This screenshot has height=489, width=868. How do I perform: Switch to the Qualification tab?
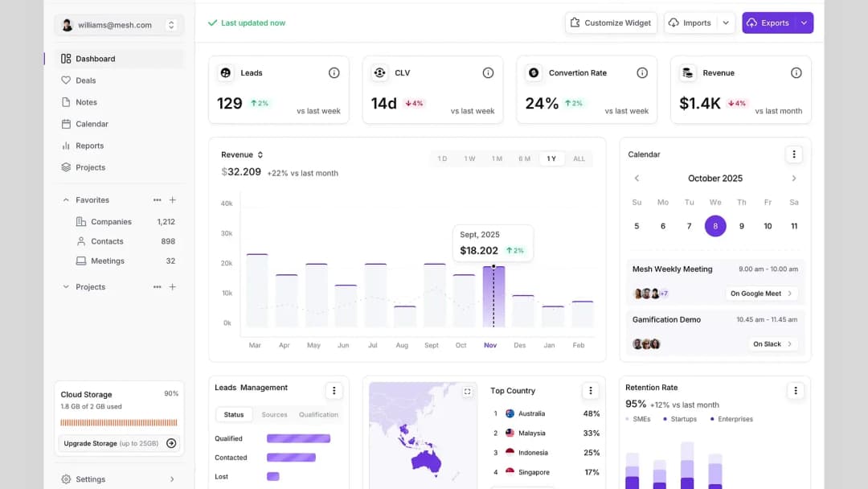[318, 414]
